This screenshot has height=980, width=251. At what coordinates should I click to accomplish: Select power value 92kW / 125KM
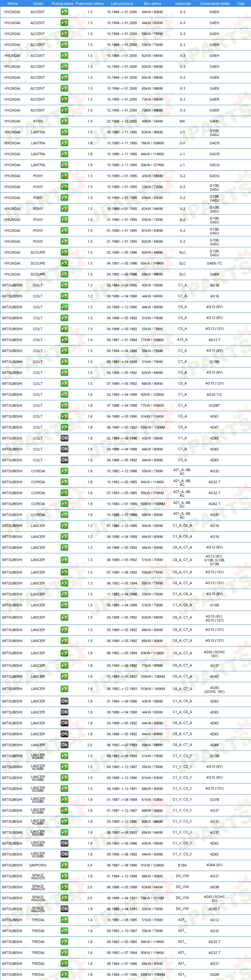coord(152,395)
